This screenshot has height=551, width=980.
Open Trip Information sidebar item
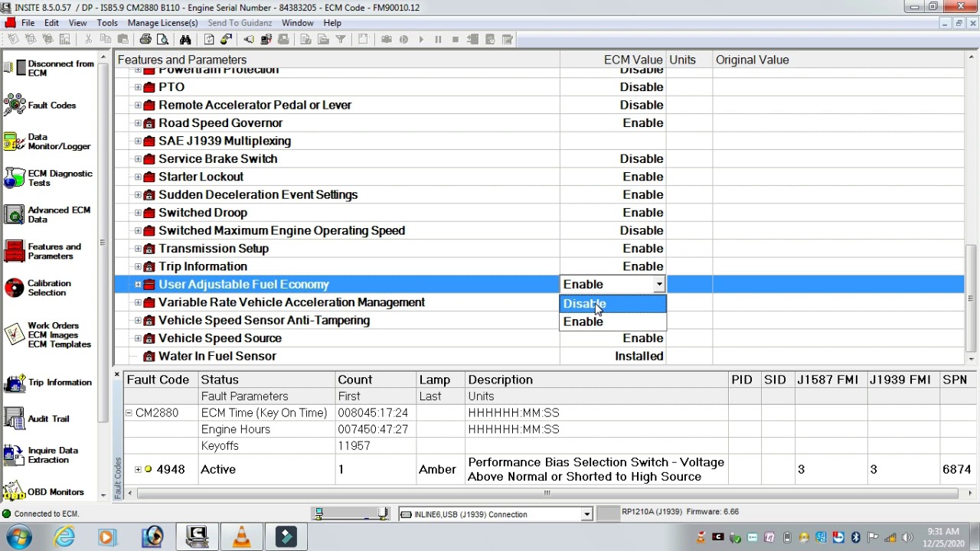[47, 382]
